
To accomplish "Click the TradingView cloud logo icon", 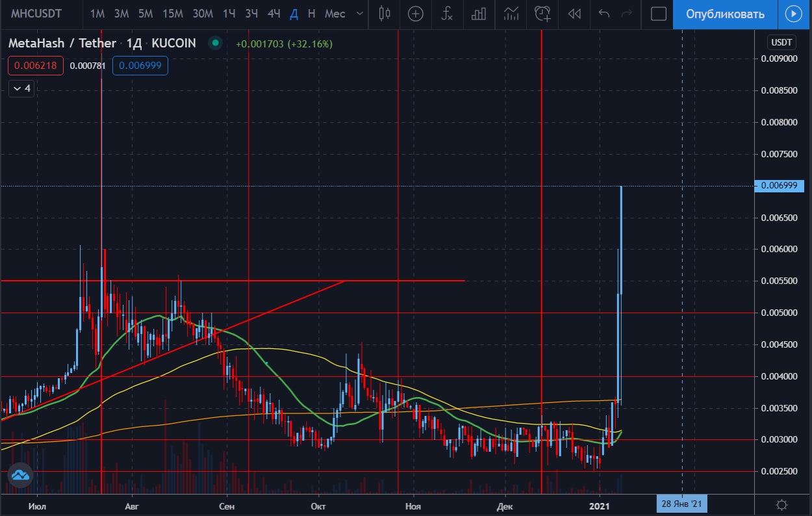I will coord(20,475).
